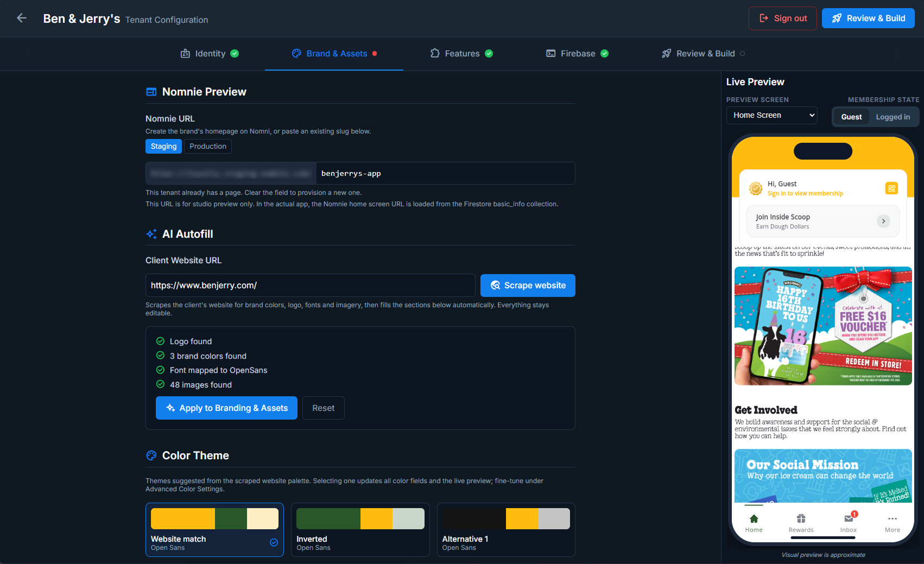Click the Client Website URL field

coord(310,286)
